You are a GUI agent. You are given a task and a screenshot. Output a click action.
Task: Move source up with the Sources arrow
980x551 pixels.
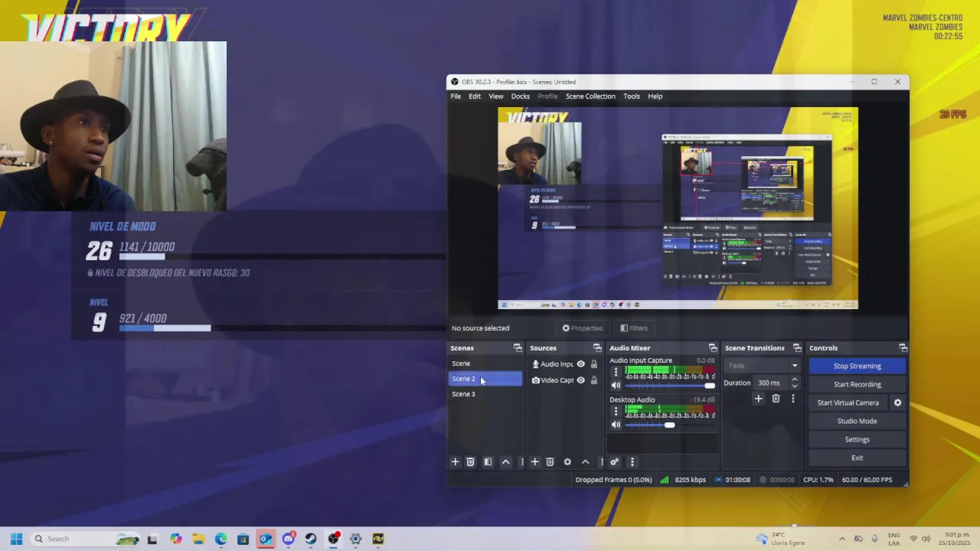pyautogui.click(x=585, y=461)
